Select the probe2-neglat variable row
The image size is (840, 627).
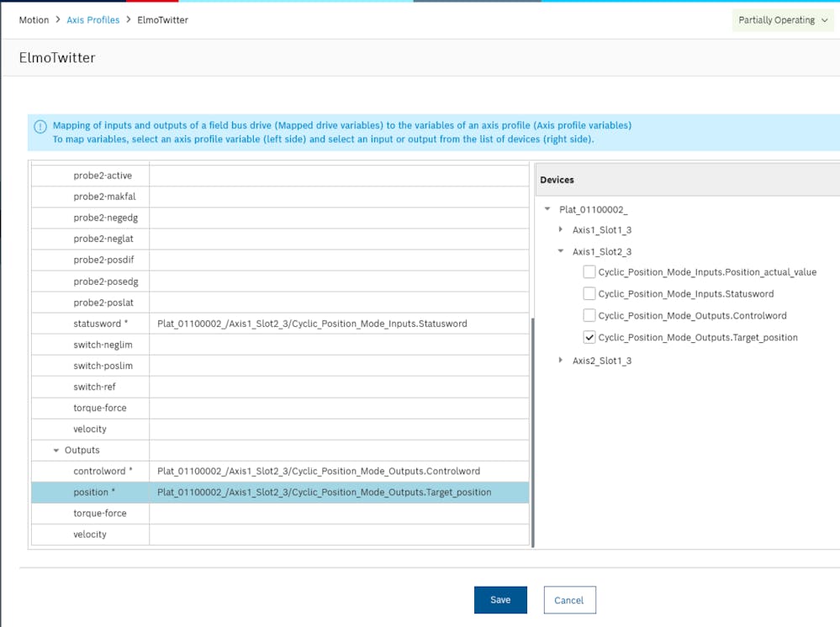(280, 239)
